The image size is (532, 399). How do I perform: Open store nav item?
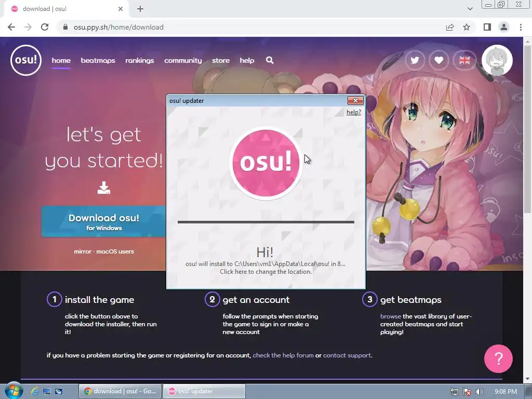(221, 60)
